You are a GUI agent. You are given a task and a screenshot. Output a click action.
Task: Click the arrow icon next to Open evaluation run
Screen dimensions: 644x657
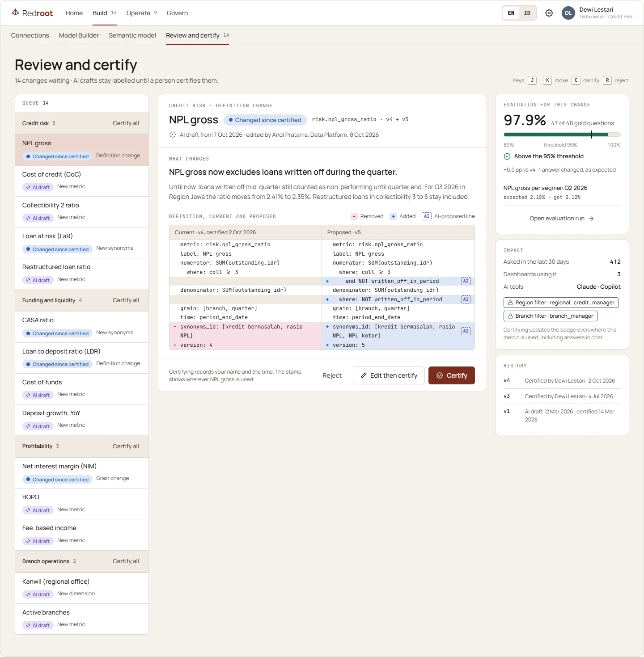pyautogui.click(x=591, y=219)
